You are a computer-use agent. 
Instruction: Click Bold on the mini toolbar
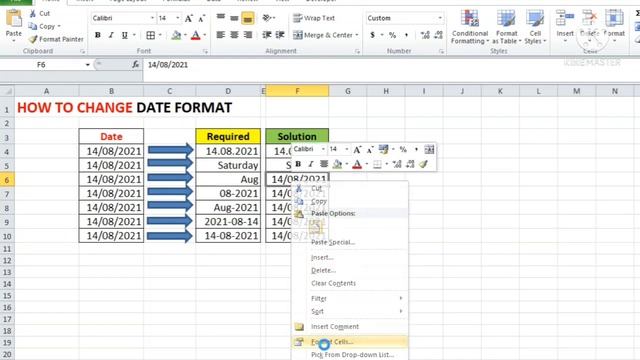pos(298,164)
